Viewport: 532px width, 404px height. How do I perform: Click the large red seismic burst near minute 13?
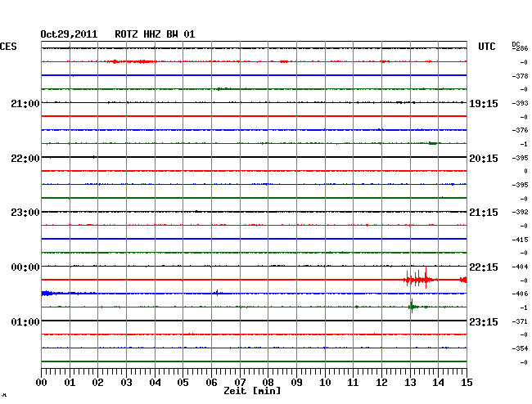click(x=420, y=279)
